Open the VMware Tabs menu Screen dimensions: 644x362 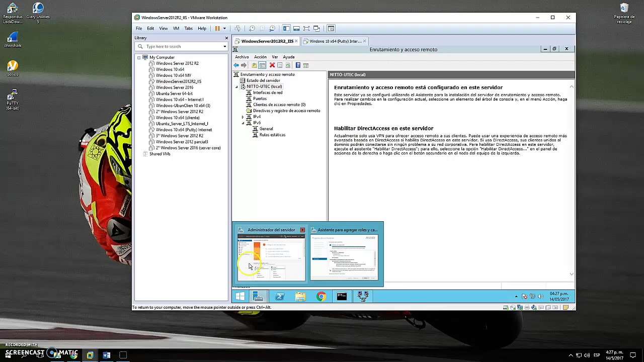click(x=189, y=29)
